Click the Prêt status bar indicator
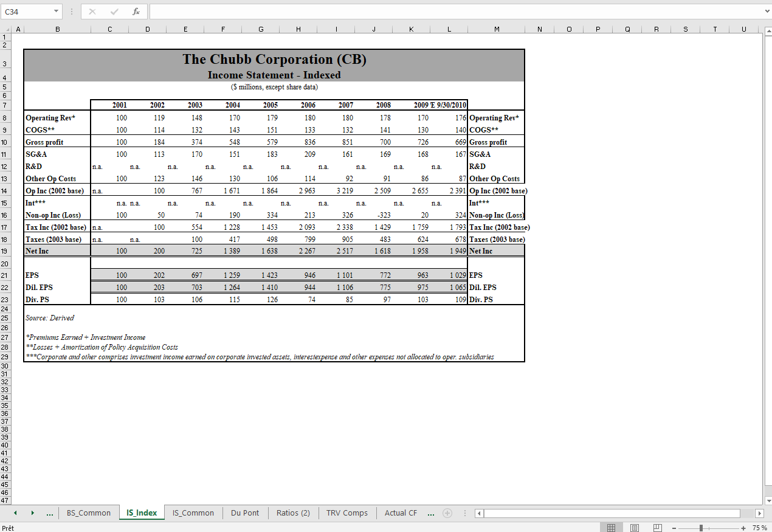 (8, 528)
